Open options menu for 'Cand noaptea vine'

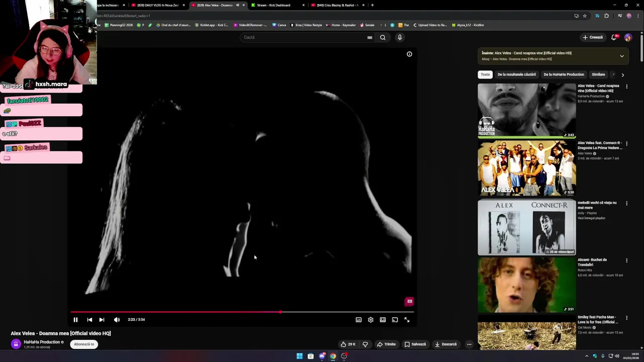pos(626,86)
